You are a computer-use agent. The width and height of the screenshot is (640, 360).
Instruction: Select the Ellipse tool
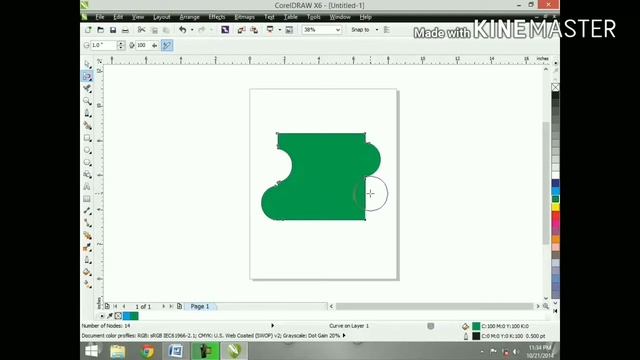pyautogui.click(x=87, y=150)
